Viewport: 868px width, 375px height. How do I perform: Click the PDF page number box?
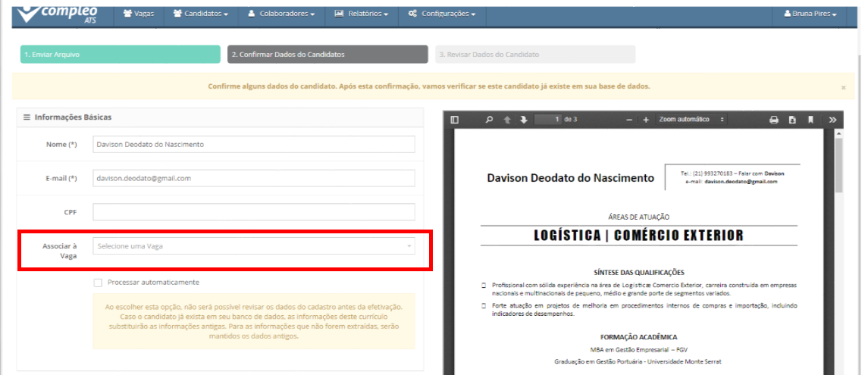[548, 120]
